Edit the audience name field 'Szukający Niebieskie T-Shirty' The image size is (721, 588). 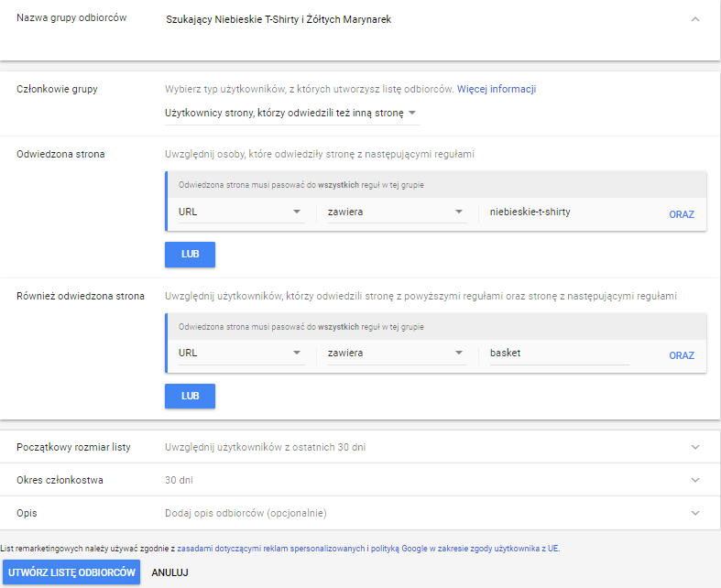click(x=279, y=19)
